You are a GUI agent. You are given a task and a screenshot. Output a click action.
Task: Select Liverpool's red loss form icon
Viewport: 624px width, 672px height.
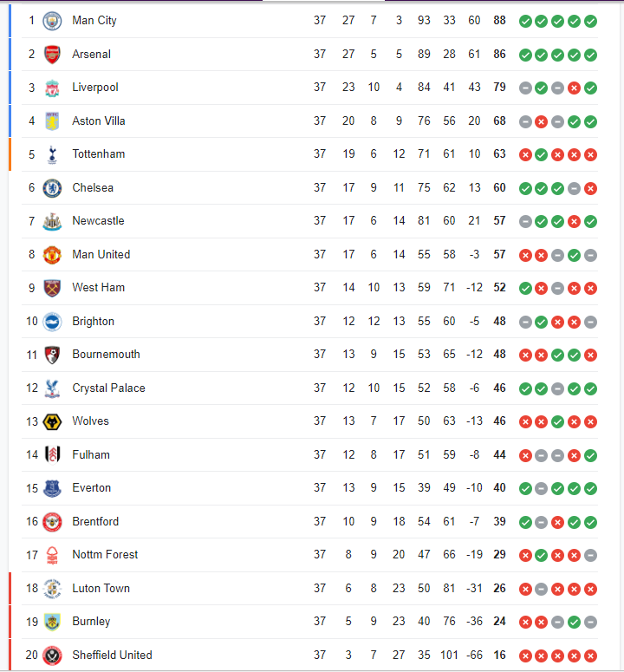click(574, 88)
